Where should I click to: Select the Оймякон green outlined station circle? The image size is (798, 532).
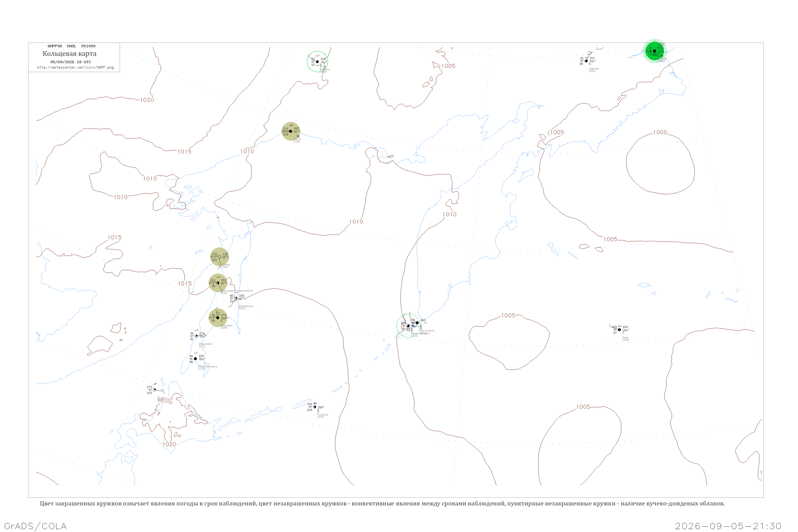pyautogui.click(x=317, y=62)
